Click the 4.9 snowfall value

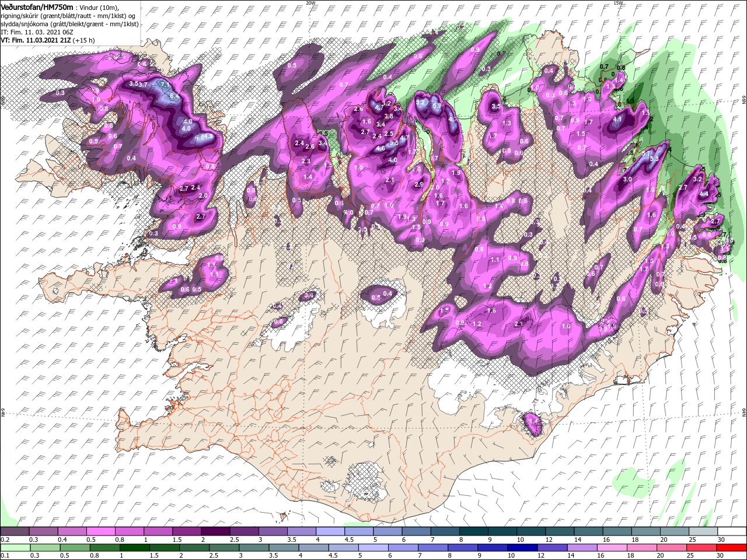point(207,136)
